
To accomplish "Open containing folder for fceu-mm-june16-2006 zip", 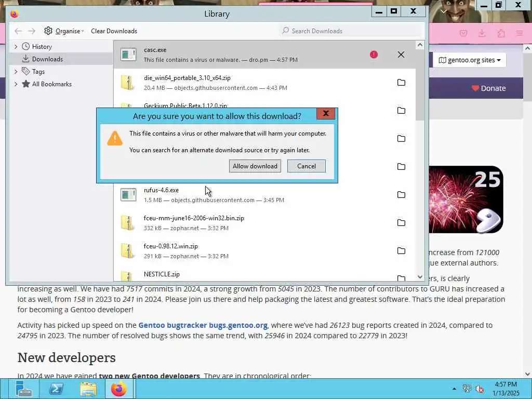I will (x=401, y=222).
